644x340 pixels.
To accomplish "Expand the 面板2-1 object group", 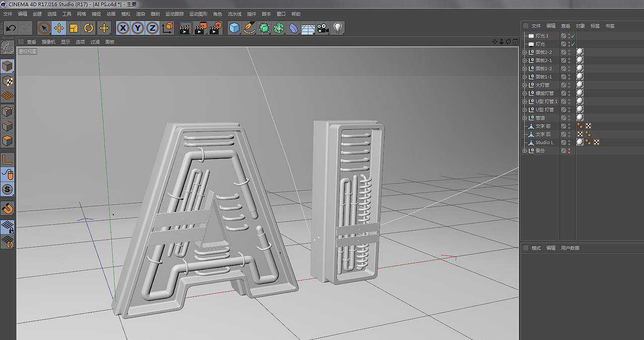I will 525,60.
